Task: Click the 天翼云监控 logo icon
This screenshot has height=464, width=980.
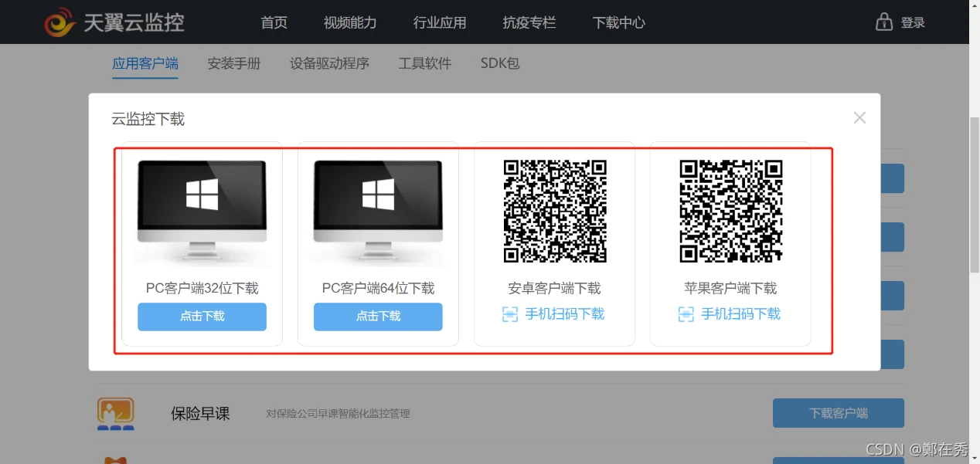Action: (60, 22)
